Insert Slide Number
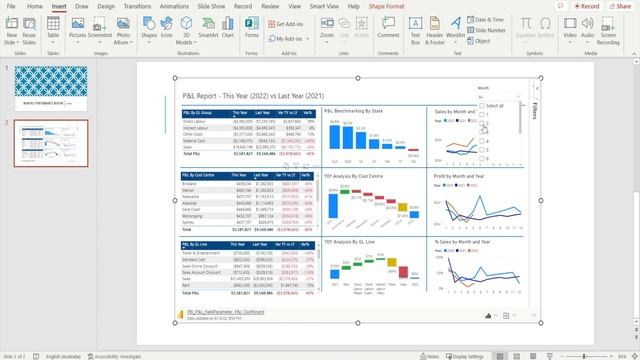Image resolution: width=640 pixels, height=360 pixels. click(x=486, y=30)
